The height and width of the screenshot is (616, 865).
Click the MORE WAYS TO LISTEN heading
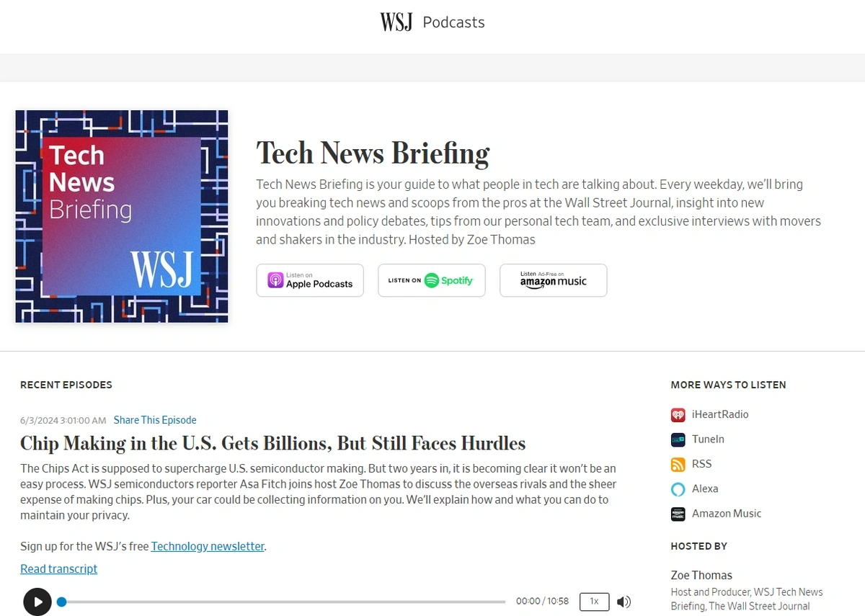click(728, 385)
